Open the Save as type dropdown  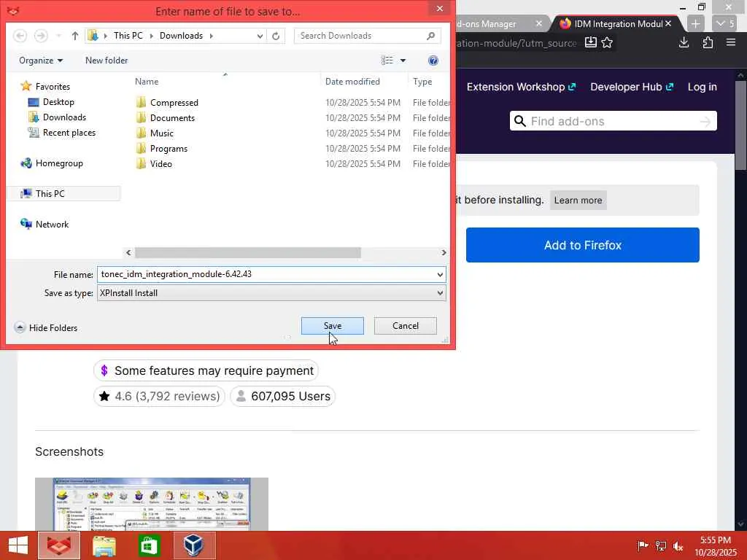271,293
